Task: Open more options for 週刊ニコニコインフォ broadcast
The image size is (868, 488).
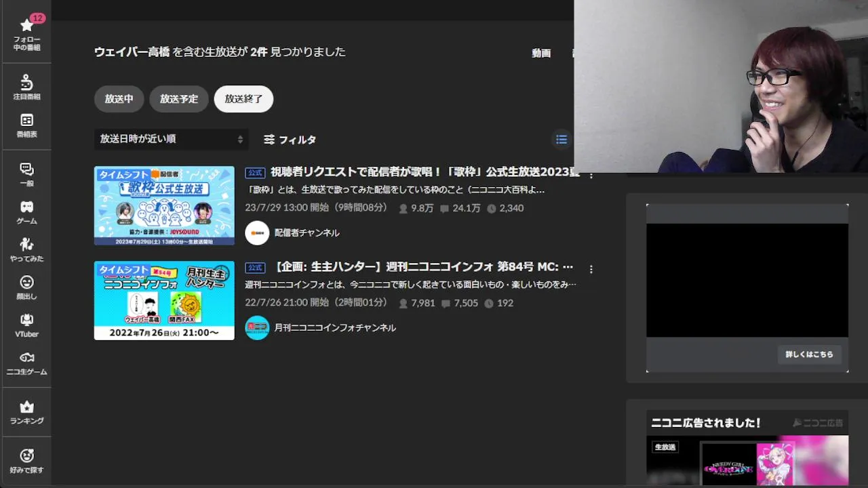Action: pos(591,269)
